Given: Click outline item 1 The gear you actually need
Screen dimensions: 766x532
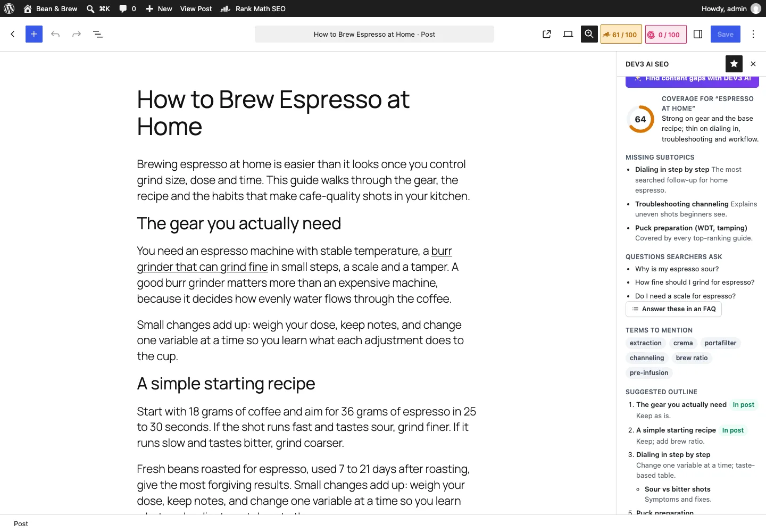Looking at the screenshot, I should click(681, 405).
